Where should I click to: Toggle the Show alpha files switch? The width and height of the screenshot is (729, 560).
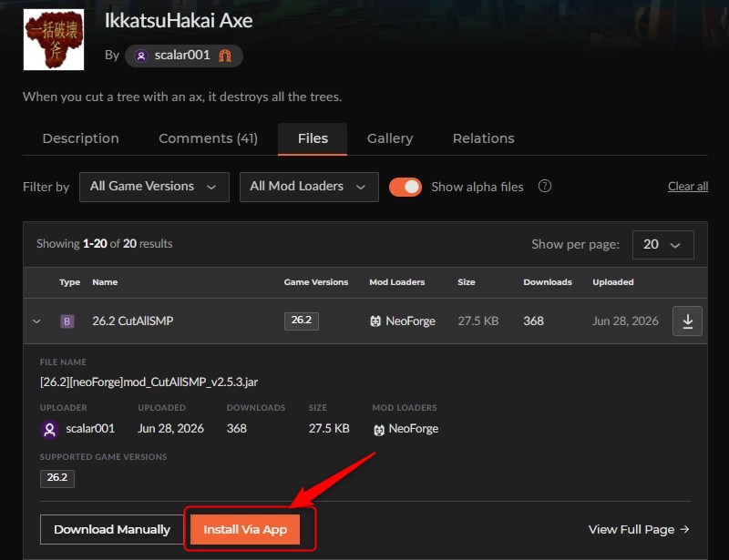(405, 187)
